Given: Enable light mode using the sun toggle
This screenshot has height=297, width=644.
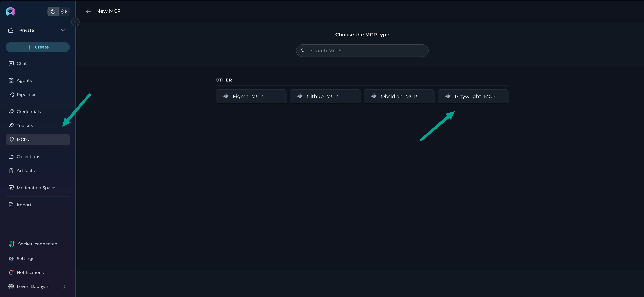Looking at the screenshot, I should pos(64,11).
